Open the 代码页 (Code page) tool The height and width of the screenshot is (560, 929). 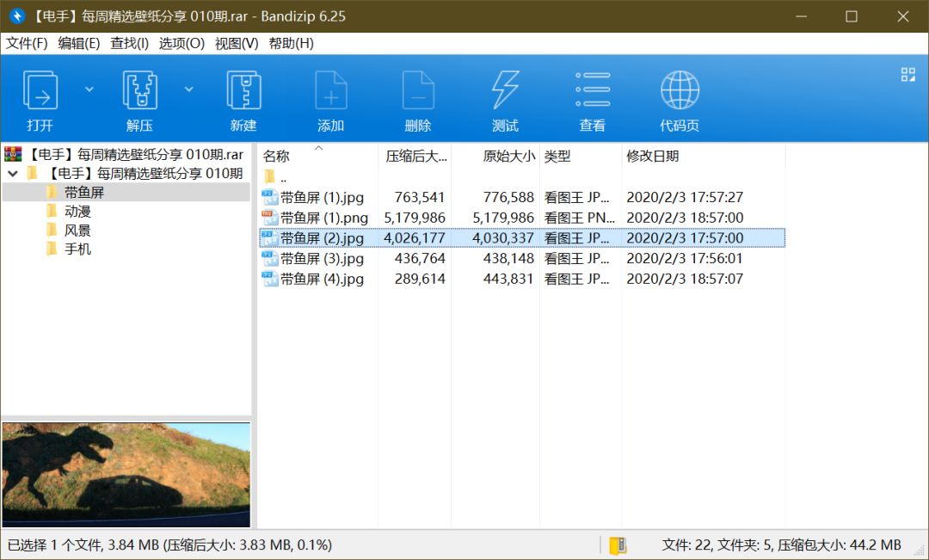coord(680,89)
